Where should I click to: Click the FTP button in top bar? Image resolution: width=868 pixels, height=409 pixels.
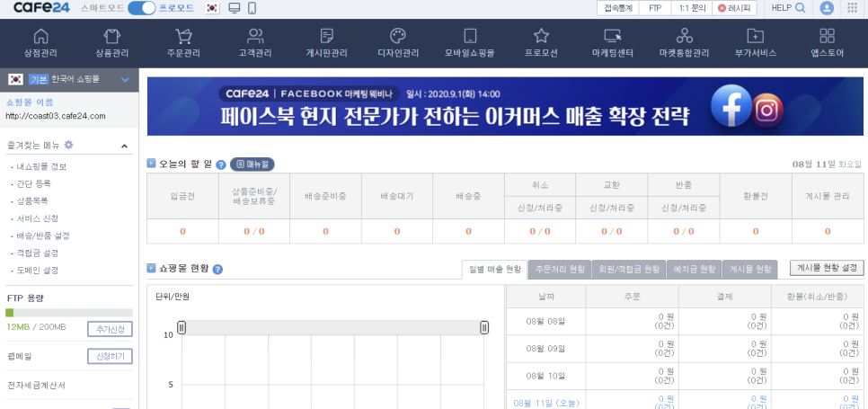click(x=655, y=8)
